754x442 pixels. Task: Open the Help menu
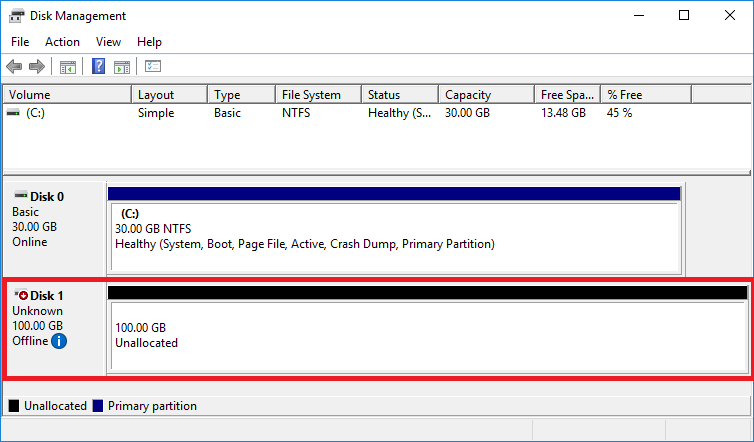click(x=149, y=42)
